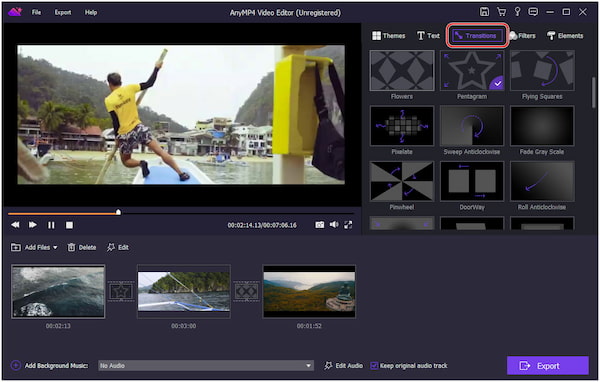Click the AnyMP4 app logo

(x=15, y=12)
